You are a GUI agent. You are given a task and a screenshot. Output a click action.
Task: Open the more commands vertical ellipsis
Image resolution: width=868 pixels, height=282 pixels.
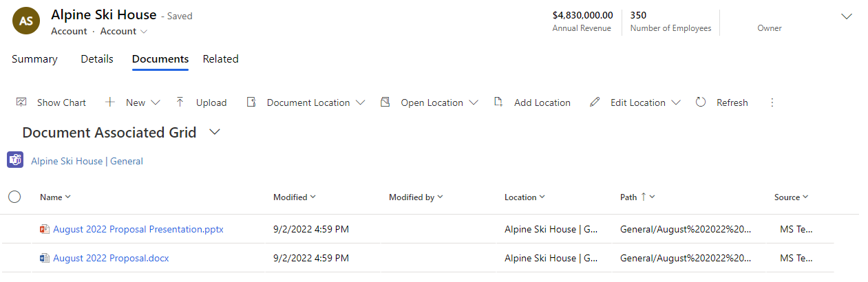click(772, 102)
